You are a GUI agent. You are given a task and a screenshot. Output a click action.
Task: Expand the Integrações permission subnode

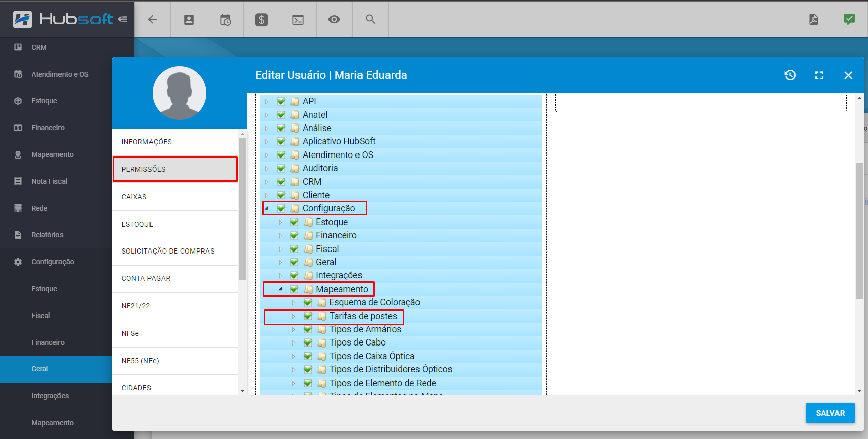pyautogui.click(x=280, y=275)
